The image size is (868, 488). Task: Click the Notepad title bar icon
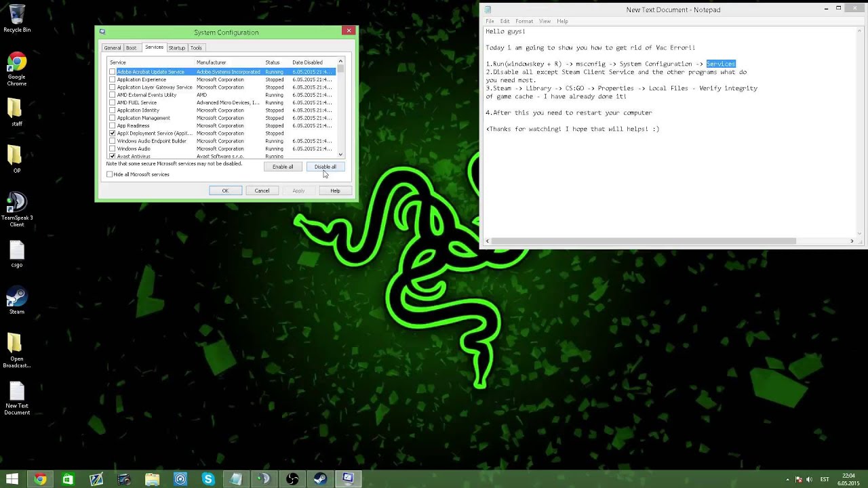click(488, 9)
